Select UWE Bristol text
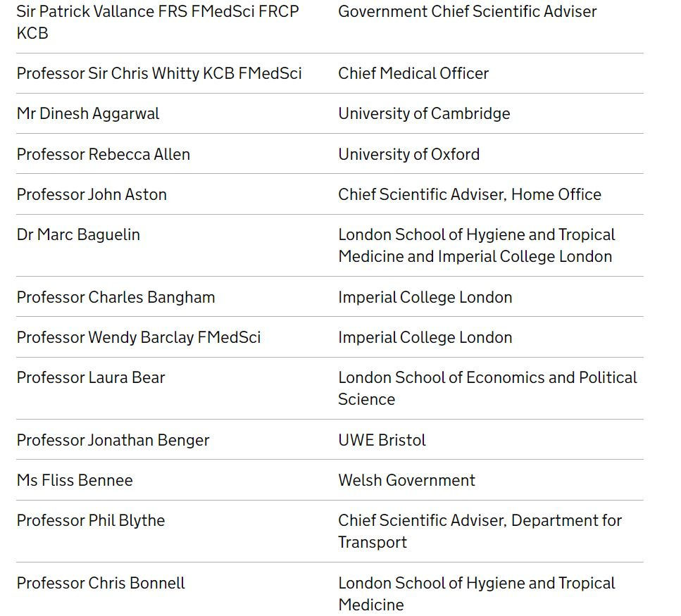Viewport: 681px width, 616px height. [x=382, y=440]
